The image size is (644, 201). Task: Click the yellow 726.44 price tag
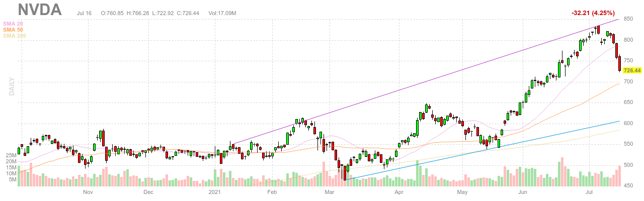tap(631, 70)
